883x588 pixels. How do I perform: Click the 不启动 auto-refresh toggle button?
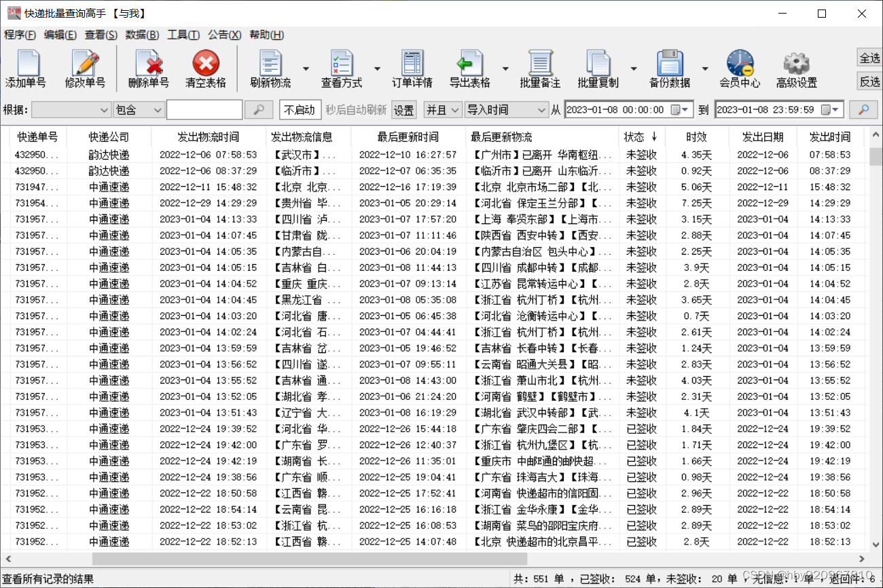[300, 109]
